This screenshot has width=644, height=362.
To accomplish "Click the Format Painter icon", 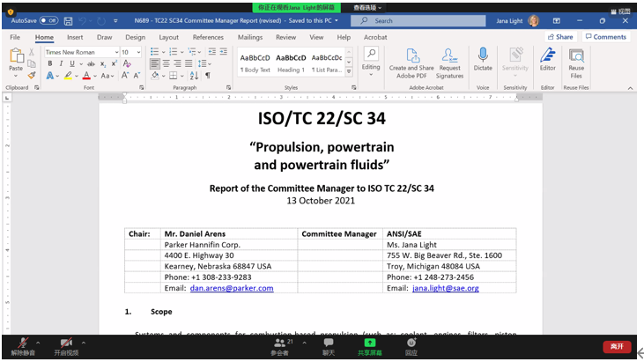I will [32, 76].
